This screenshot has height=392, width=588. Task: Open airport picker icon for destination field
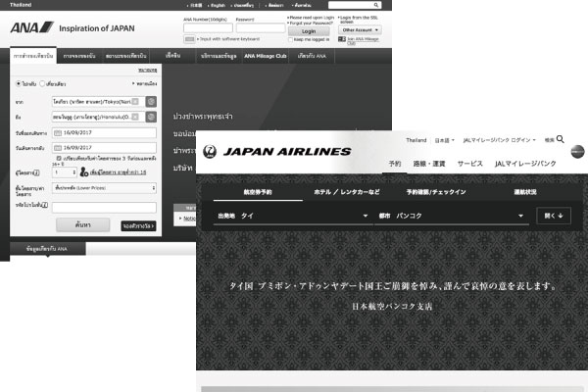151,117
